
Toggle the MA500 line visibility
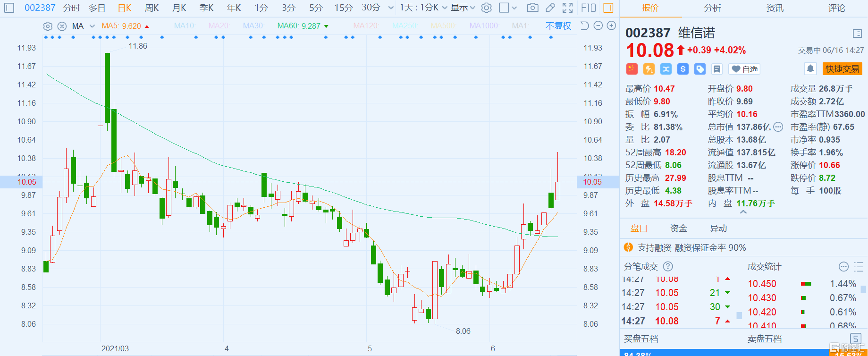(x=443, y=26)
